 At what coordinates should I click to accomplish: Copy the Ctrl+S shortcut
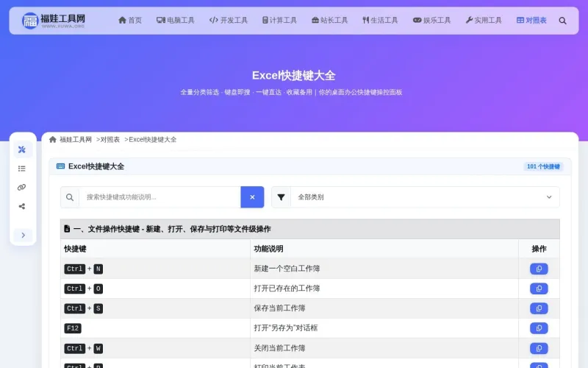[539, 308]
